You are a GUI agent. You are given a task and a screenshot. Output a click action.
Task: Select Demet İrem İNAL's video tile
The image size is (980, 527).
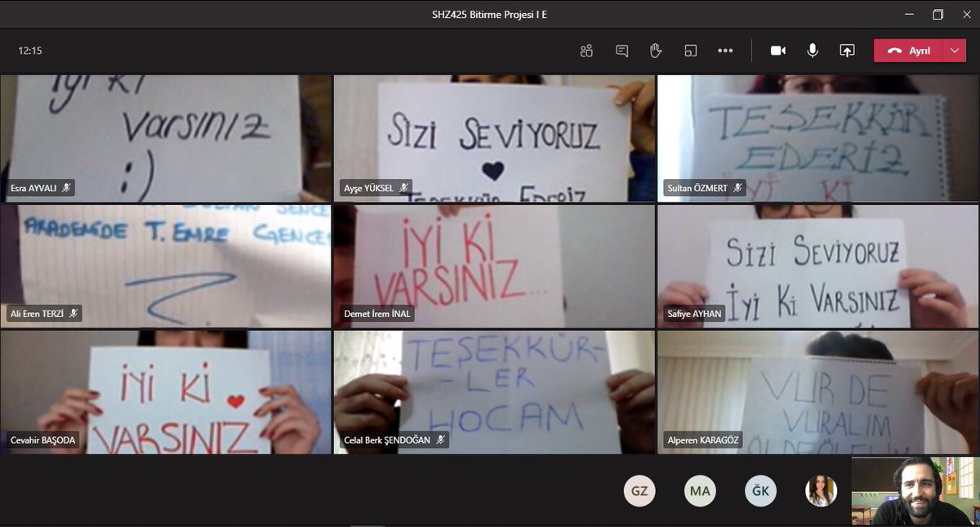tap(494, 266)
